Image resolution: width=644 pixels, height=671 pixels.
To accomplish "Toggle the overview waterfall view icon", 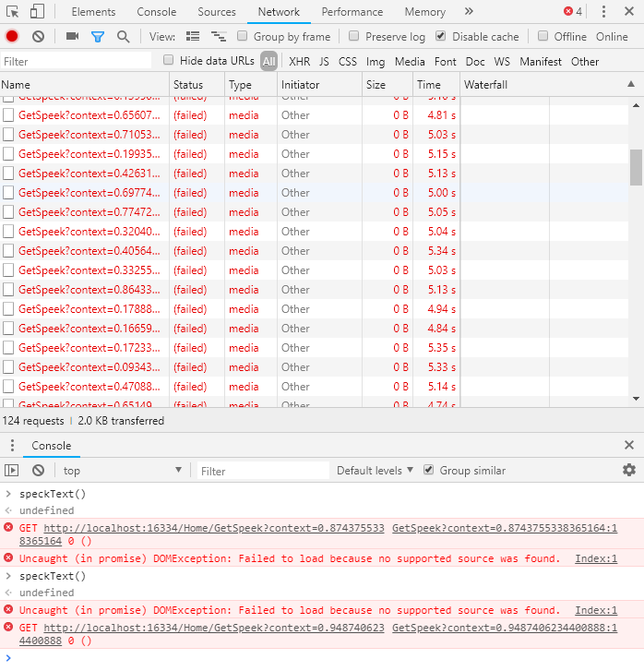I will pos(219,36).
